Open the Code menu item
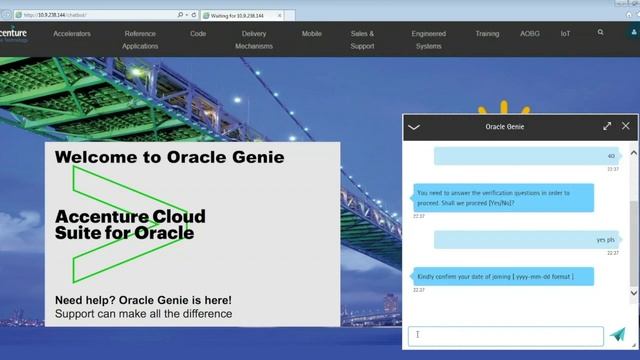The height and width of the screenshot is (360, 640). 198,34
